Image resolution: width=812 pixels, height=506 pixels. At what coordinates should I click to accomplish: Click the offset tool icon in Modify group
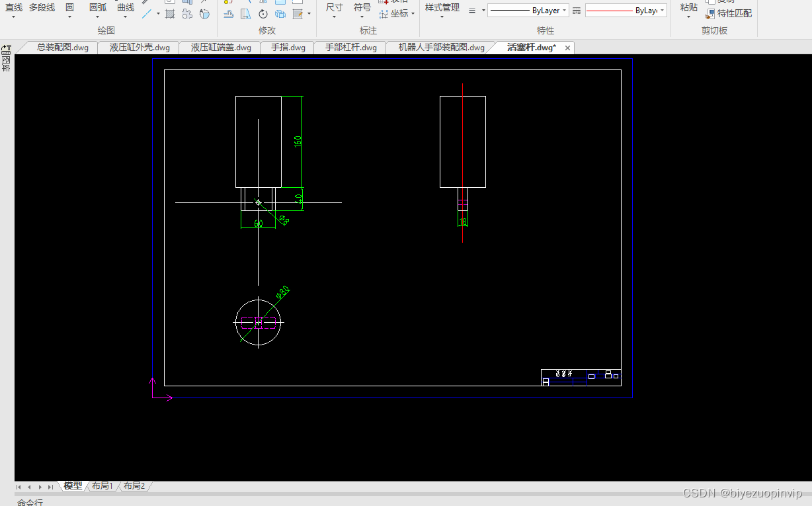[229, 14]
